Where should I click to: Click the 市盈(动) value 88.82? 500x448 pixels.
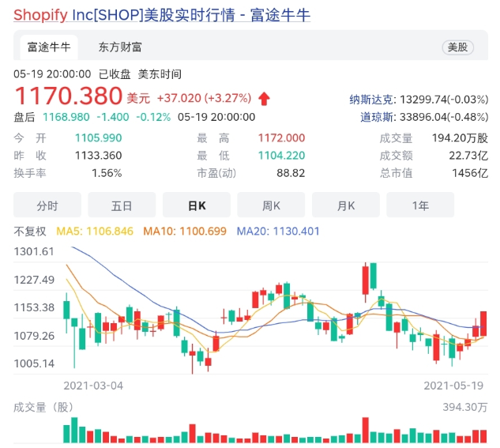click(291, 173)
